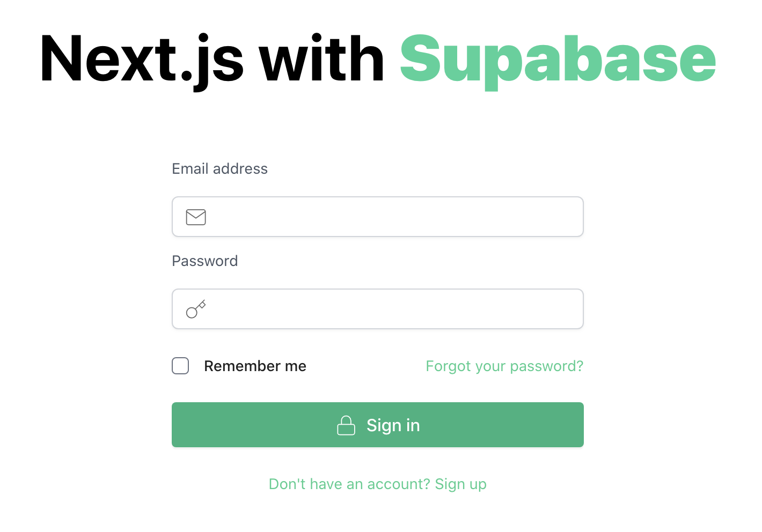The height and width of the screenshot is (532, 762).
Task: Click the "Sign in" text on the button
Action: [393, 425]
